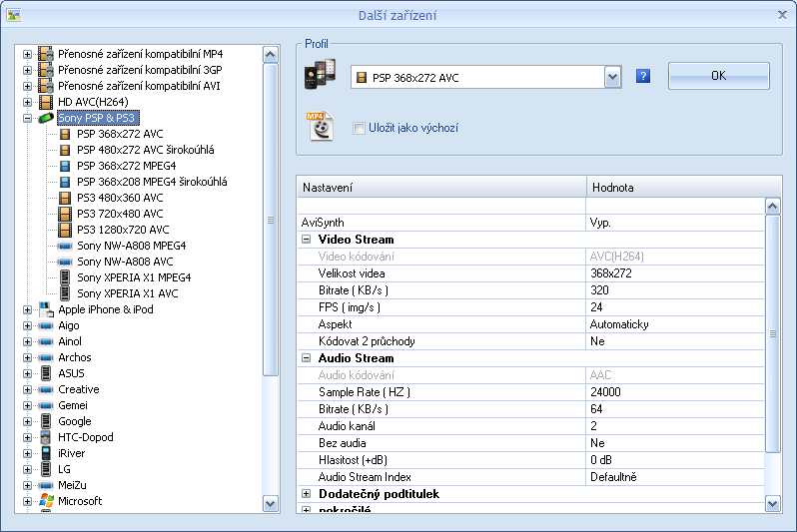Click the film icon next to PS3 480x360 AVC

tap(65, 198)
